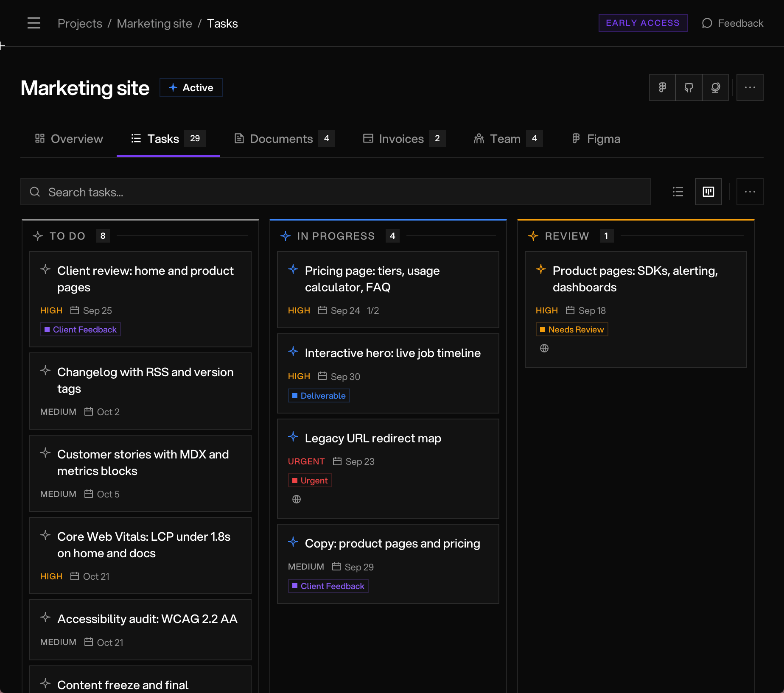Open the Figma tab

pyautogui.click(x=596, y=139)
